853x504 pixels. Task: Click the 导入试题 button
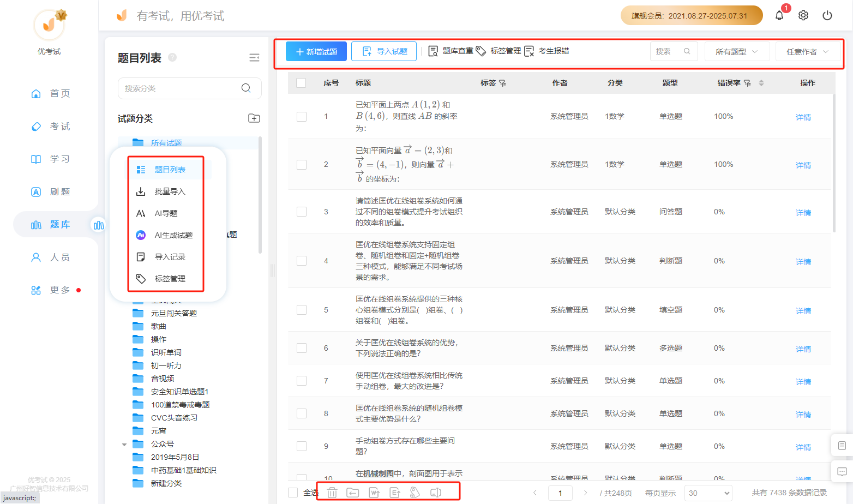point(384,51)
